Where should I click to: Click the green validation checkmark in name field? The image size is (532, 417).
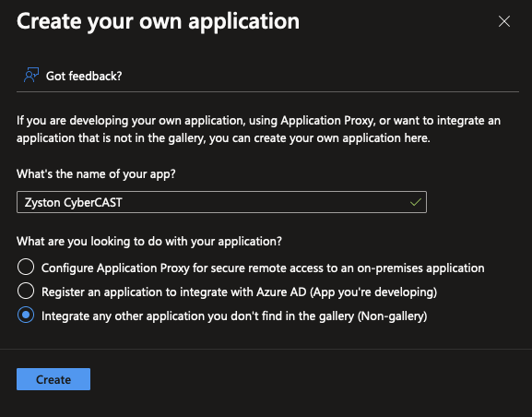(416, 202)
